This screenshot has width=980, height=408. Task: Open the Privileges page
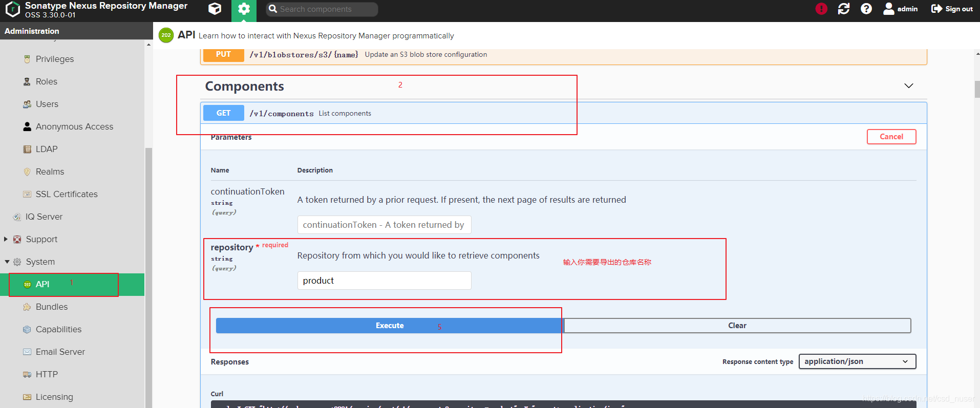tap(55, 59)
